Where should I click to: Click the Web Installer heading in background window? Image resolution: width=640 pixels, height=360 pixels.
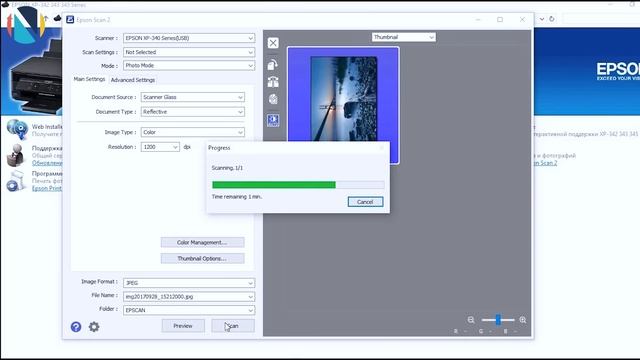[x=47, y=127]
